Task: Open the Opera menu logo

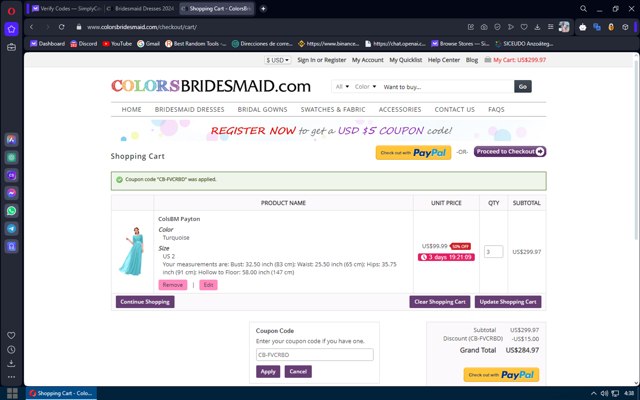Action: click(x=11, y=11)
